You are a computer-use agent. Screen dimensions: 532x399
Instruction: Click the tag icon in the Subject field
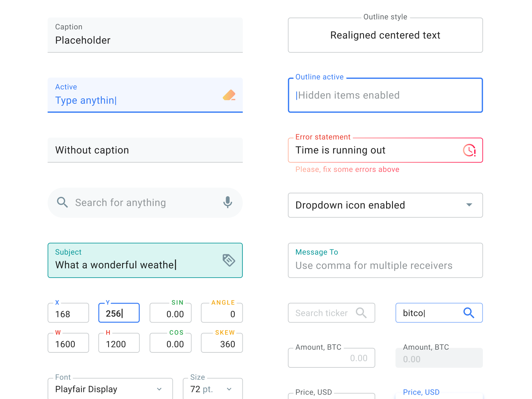(229, 260)
